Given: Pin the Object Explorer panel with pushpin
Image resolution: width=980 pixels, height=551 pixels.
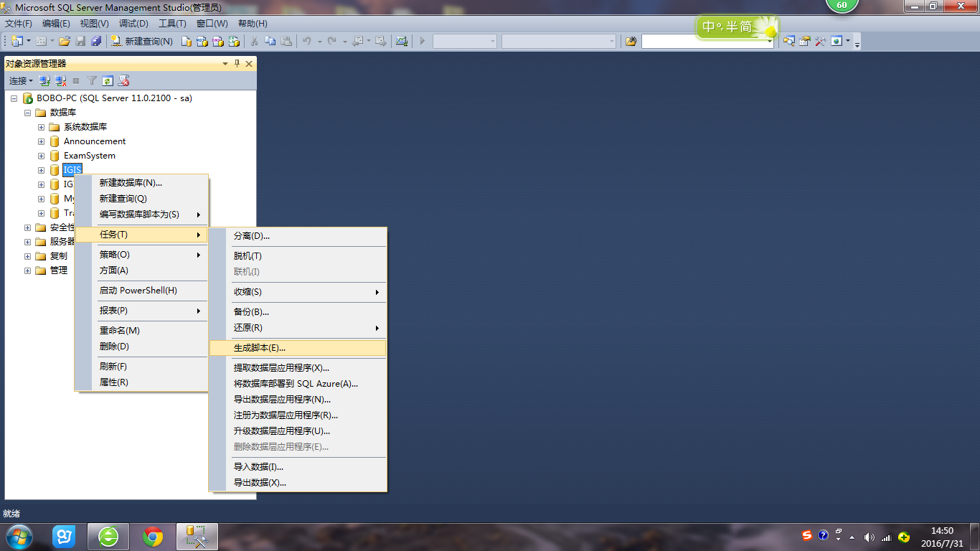Looking at the screenshot, I should tap(237, 64).
